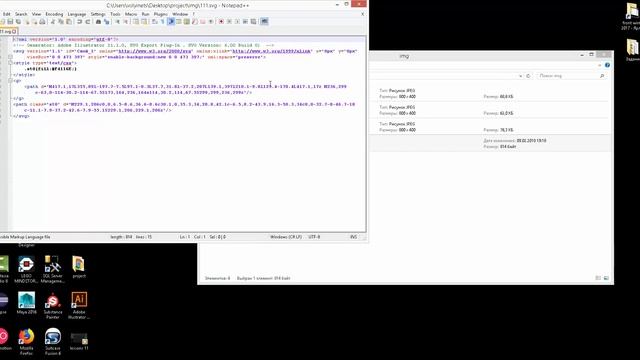This screenshot has width=640, height=360.
Task: Click red Record macro toolbar icon
Action: pyautogui.click(x=221, y=21)
